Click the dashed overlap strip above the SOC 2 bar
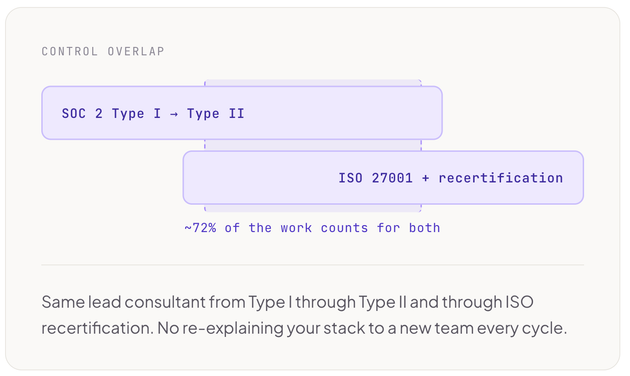Viewport: 630px width, 376px height. click(x=313, y=83)
